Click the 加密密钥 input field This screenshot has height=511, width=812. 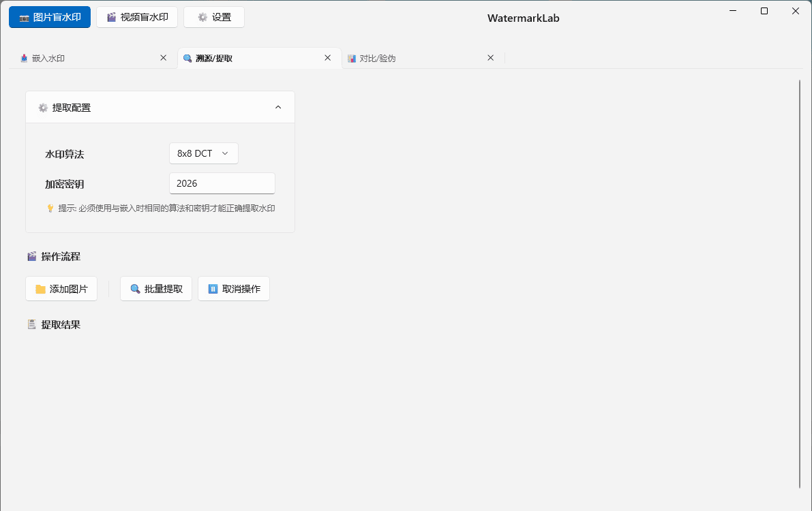[222, 183]
